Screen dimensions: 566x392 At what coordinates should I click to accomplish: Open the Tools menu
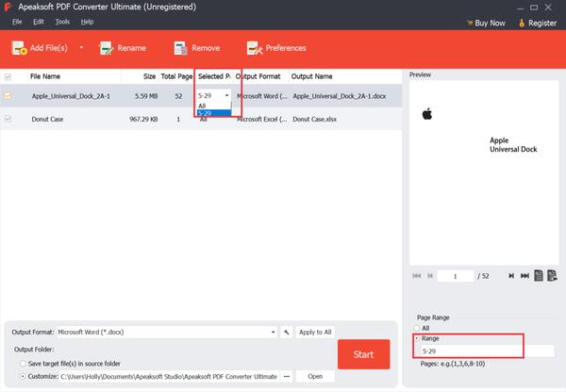point(62,21)
